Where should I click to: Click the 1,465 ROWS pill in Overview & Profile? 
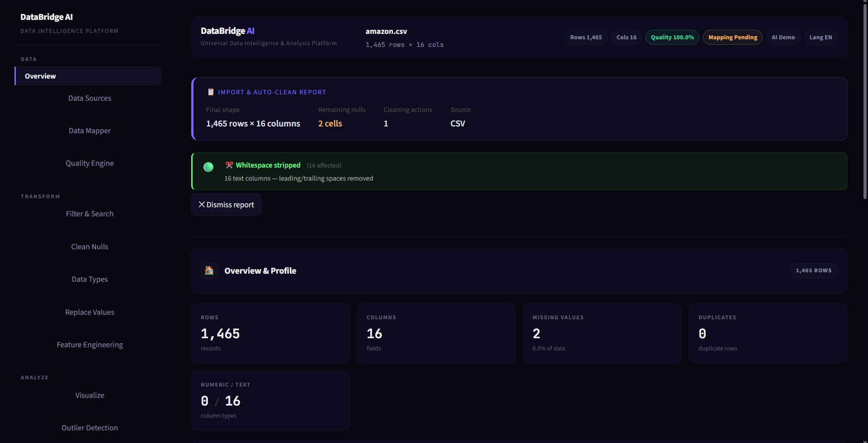click(x=814, y=270)
